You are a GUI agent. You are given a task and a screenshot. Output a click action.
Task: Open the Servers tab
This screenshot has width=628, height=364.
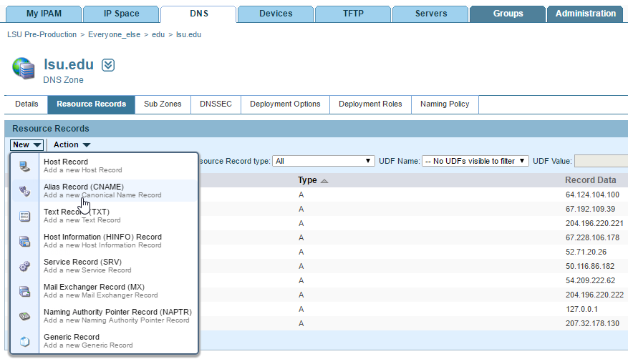click(x=430, y=14)
